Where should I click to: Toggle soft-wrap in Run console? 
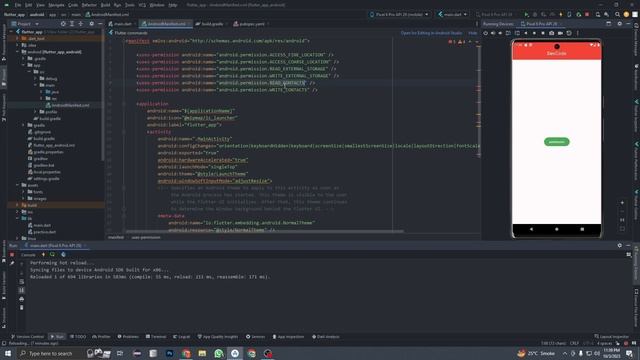coord(22,282)
